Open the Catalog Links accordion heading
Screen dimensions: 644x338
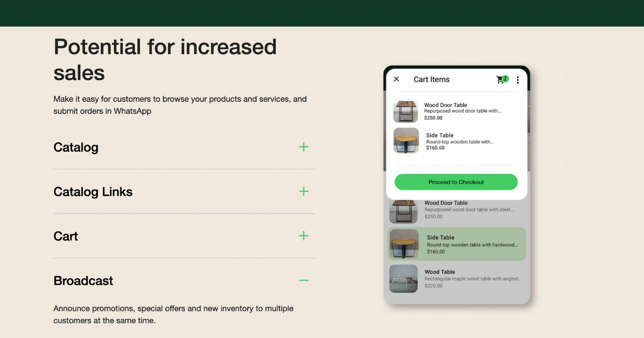click(x=93, y=192)
